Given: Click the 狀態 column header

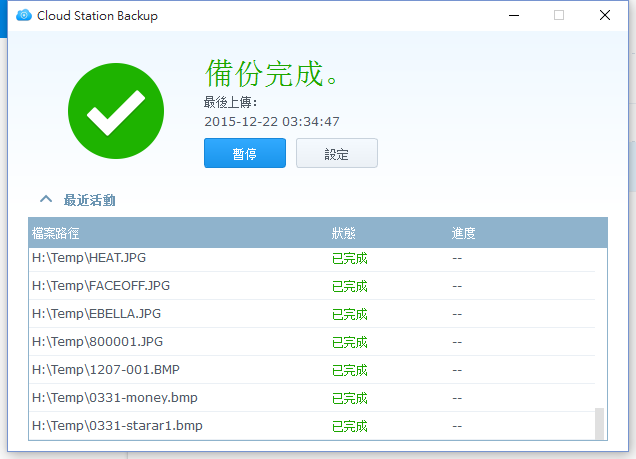Looking at the screenshot, I should (344, 233).
